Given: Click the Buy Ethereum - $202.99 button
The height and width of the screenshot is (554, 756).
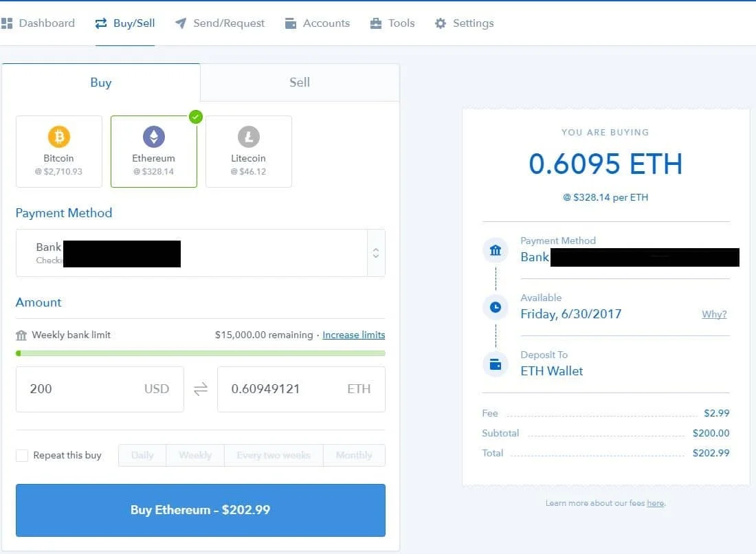Looking at the screenshot, I should coord(201,509).
